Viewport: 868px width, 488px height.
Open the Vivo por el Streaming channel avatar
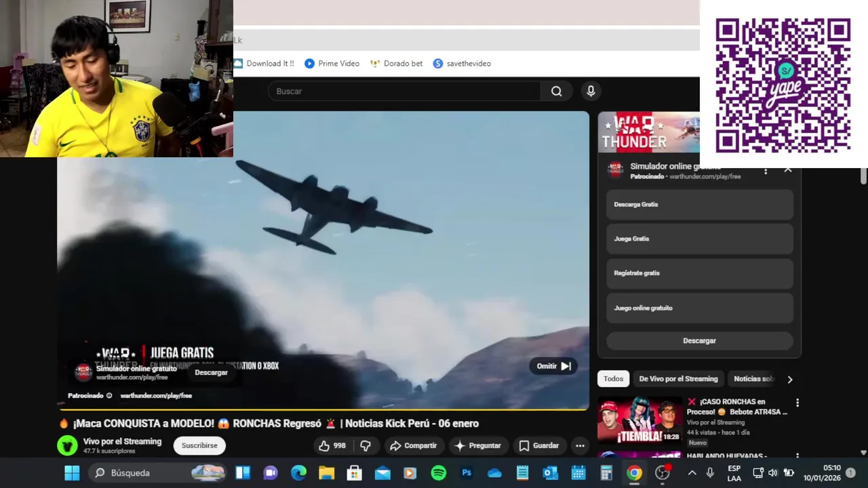point(67,445)
